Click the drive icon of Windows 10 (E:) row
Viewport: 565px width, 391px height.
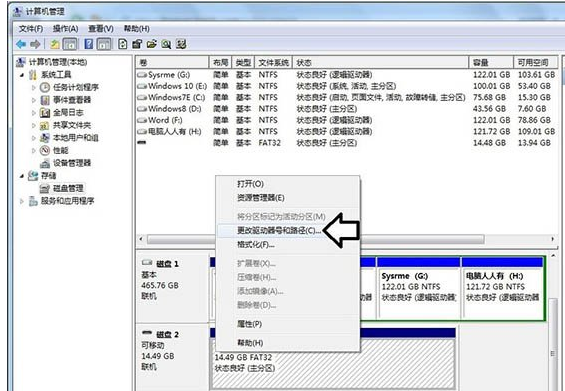pyautogui.click(x=142, y=86)
